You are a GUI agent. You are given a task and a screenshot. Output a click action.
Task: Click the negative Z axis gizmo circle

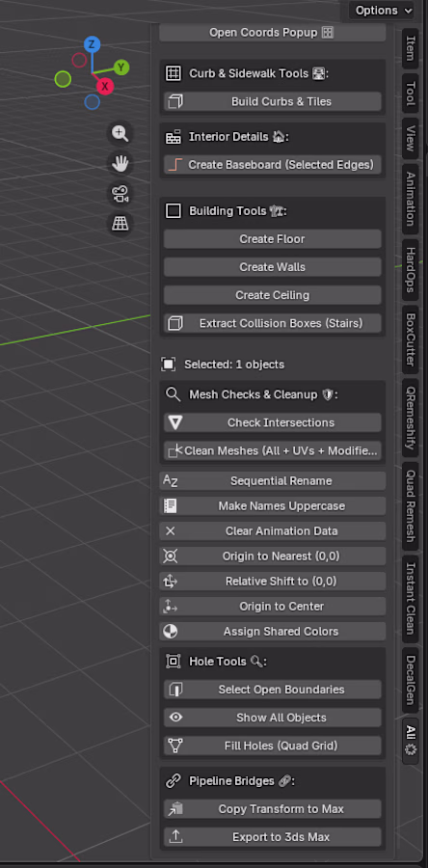[92, 102]
